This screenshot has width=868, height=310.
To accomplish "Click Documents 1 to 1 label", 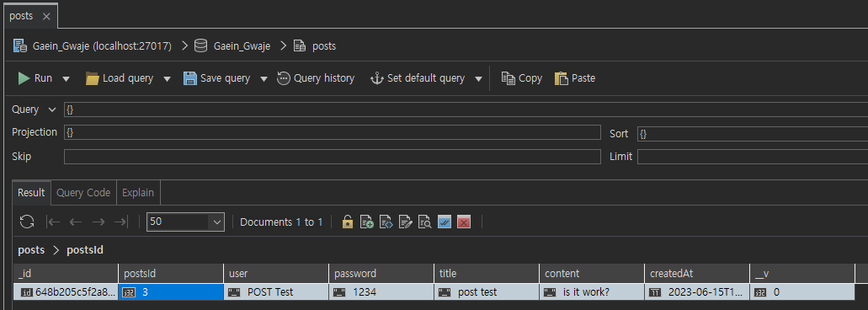I will [x=281, y=222].
